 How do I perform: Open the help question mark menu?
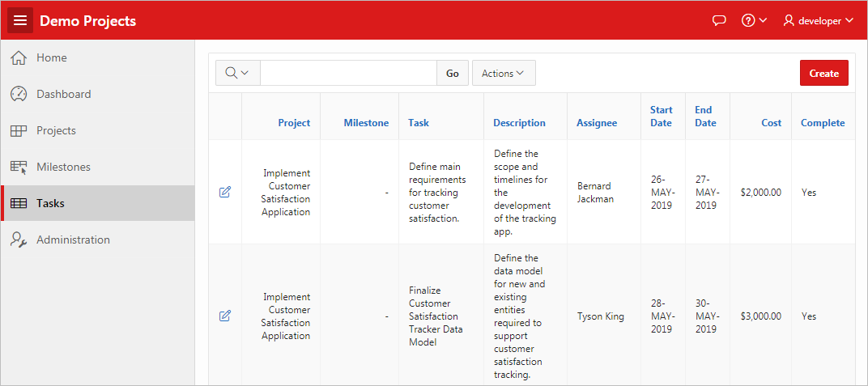pos(754,21)
